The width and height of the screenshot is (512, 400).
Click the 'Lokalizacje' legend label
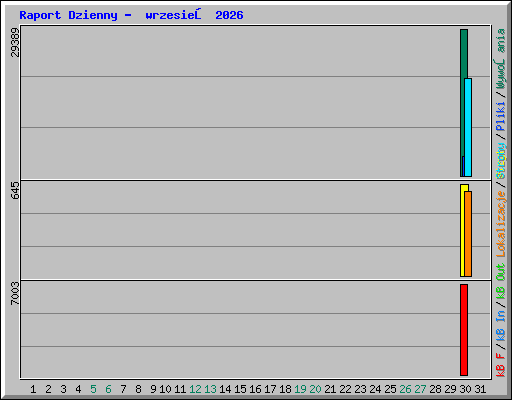tap(500, 224)
